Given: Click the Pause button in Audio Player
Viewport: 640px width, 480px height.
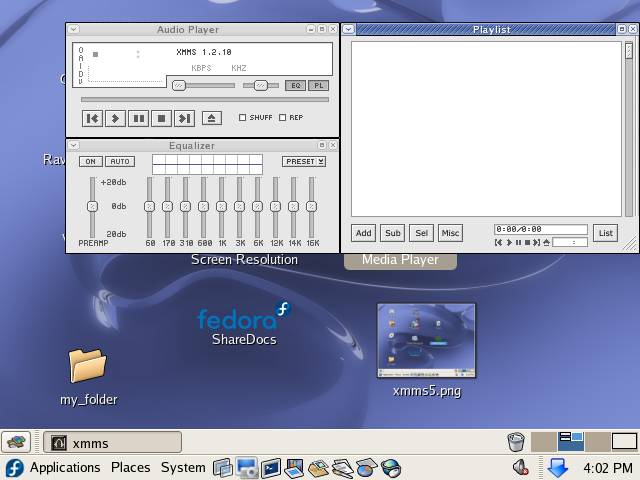Looking at the screenshot, I should (139, 118).
